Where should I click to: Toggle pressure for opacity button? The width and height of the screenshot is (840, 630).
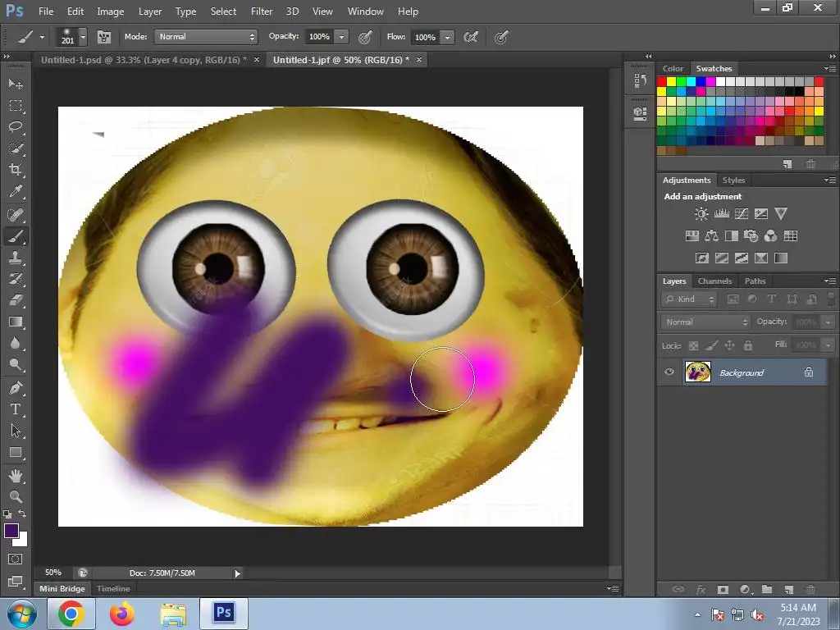click(365, 37)
